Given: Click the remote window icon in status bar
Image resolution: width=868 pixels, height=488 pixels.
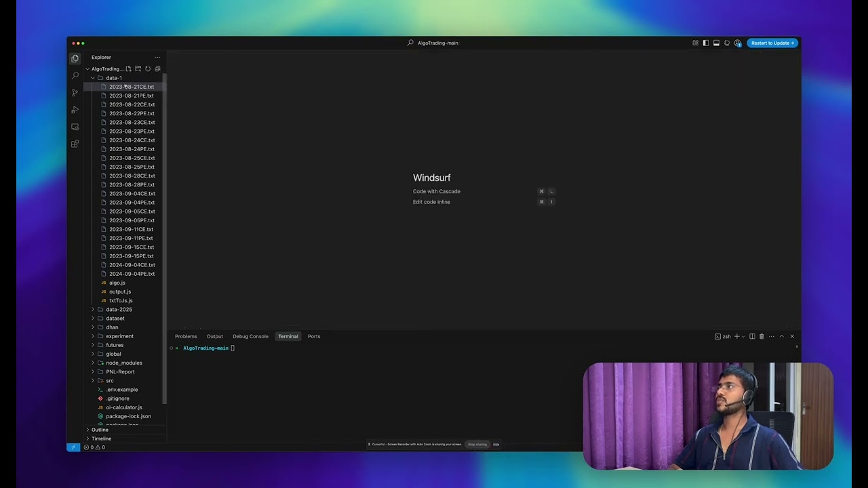Looking at the screenshot, I should 73,447.
